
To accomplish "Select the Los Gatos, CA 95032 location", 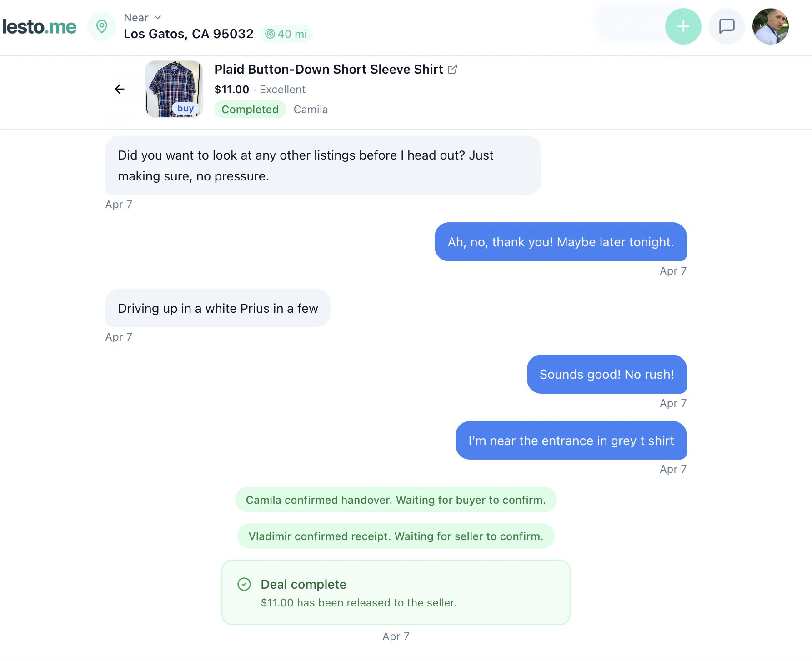I will point(189,34).
